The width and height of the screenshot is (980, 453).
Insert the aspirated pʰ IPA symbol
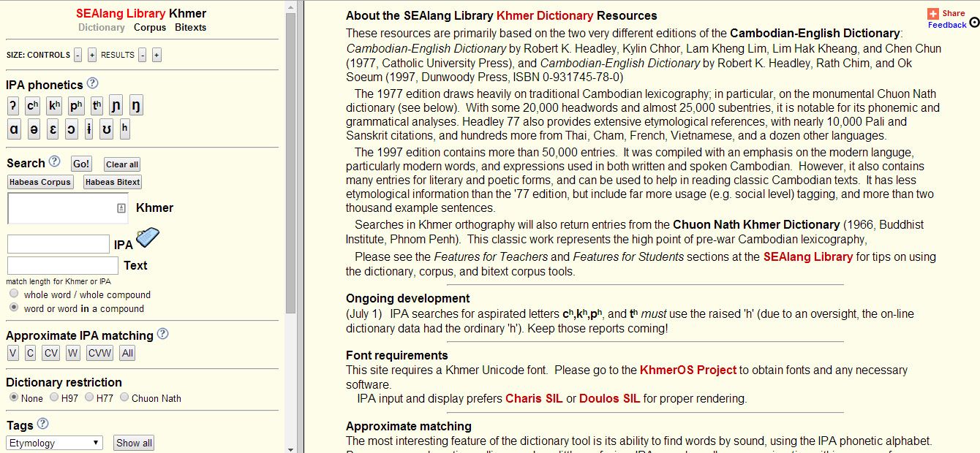click(76, 106)
